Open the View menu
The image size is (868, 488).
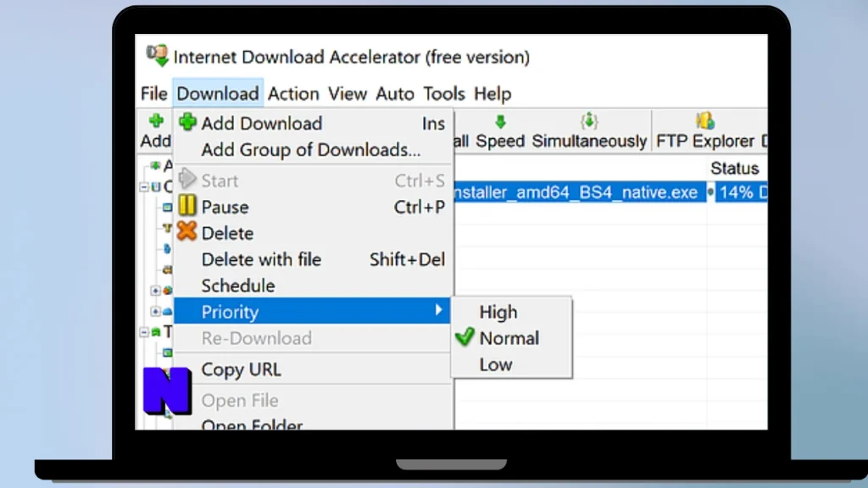coord(347,93)
